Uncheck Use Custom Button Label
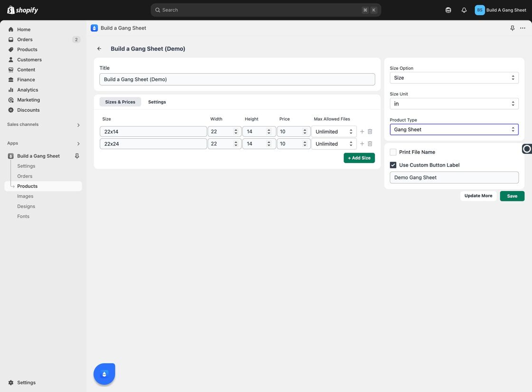 click(393, 165)
